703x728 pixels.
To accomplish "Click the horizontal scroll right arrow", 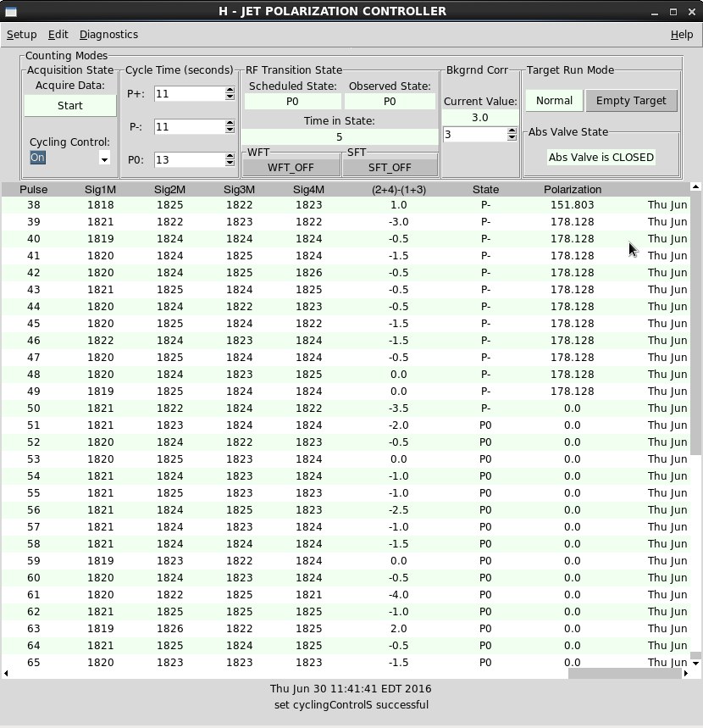I will pyautogui.click(x=686, y=673).
